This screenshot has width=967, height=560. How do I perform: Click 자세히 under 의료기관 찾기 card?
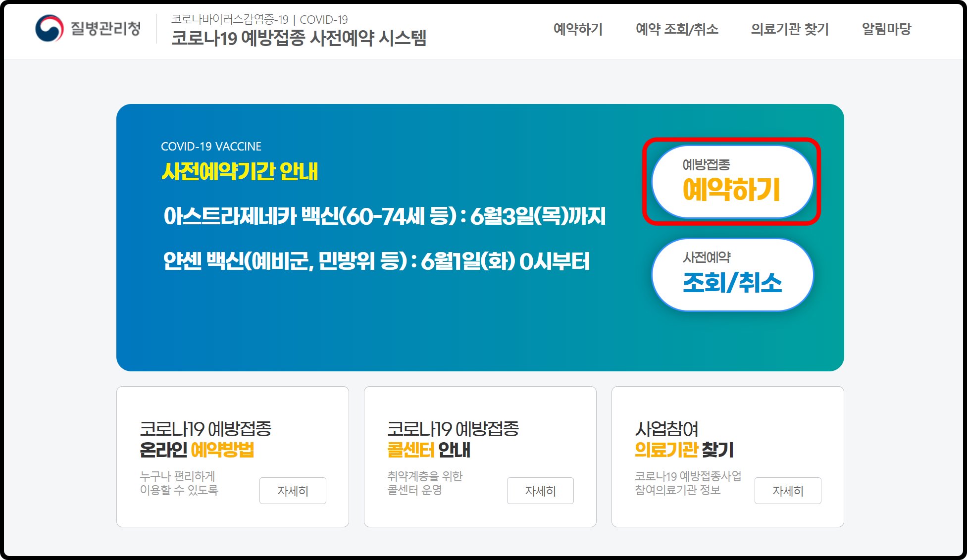(x=788, y=491)
